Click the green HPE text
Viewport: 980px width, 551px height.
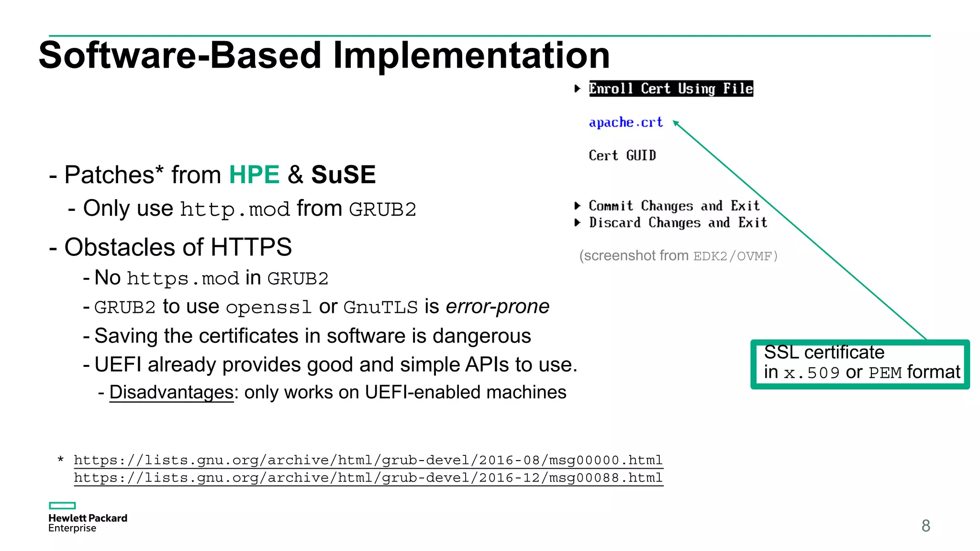(254, 175)
